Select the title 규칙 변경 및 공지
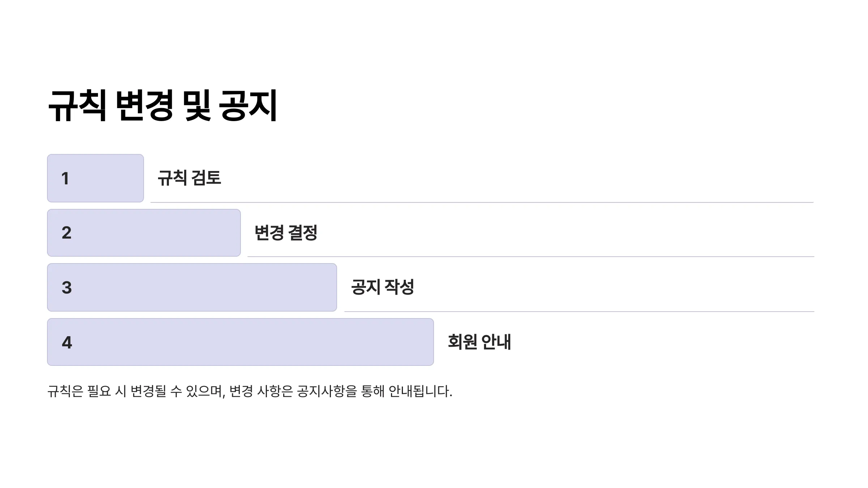 click(x=163, y=106)
